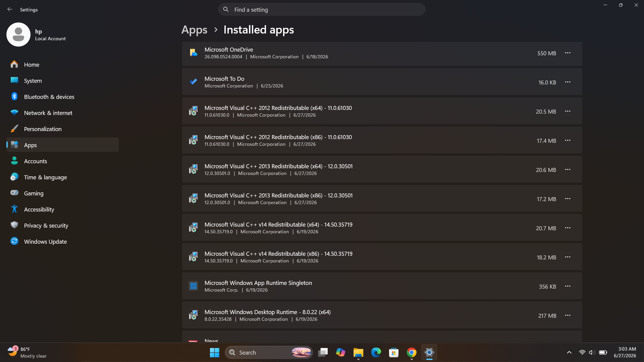
Task: Go back using the Settings back arrow
Action: point(10,9)
